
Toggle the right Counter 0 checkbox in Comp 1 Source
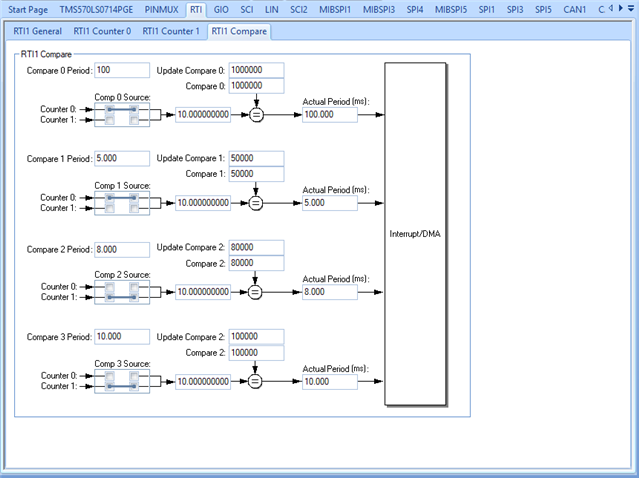click(x=134, y=198)
